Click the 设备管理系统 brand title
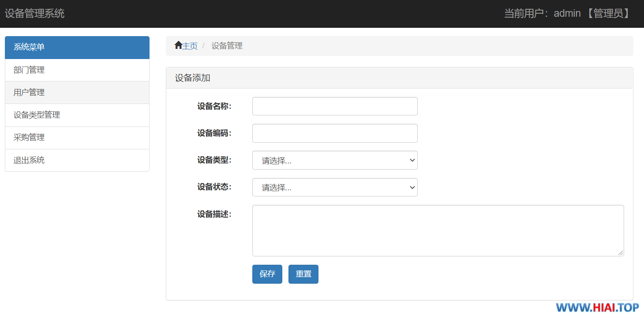644x322 pixels. pyautogui.click(x=34, y=13)
